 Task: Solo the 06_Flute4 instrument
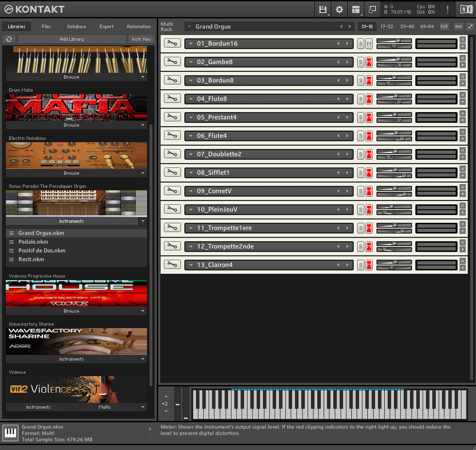coord(361,136)
